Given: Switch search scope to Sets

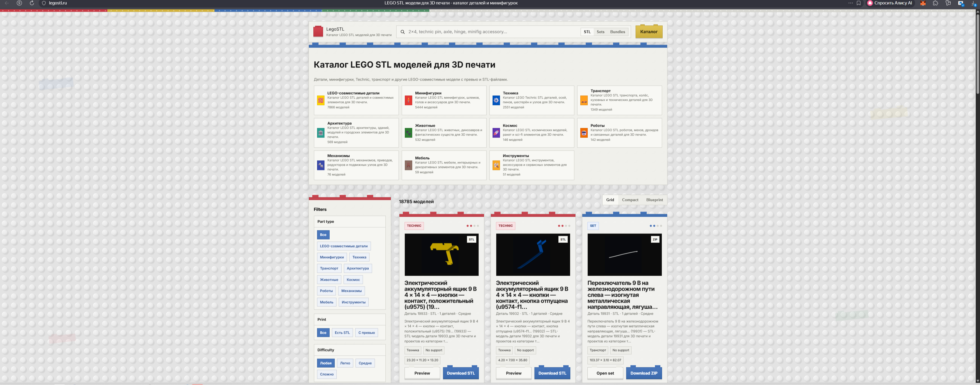Looking at the screenshot, I should (x=600, y=32).
